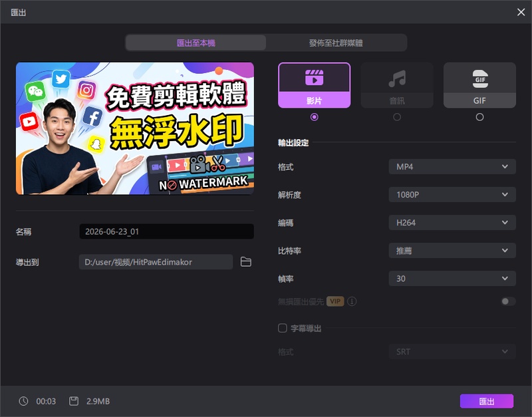Select the 音訊 audio export card
This screenshot has height=417, width=532.
click(397, 85)
